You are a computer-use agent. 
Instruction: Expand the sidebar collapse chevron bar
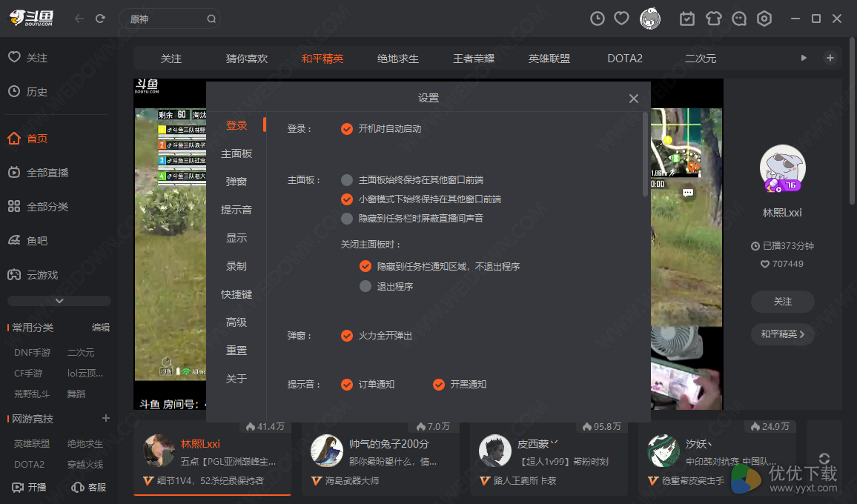pyautogui.click(x=59, y=301)
